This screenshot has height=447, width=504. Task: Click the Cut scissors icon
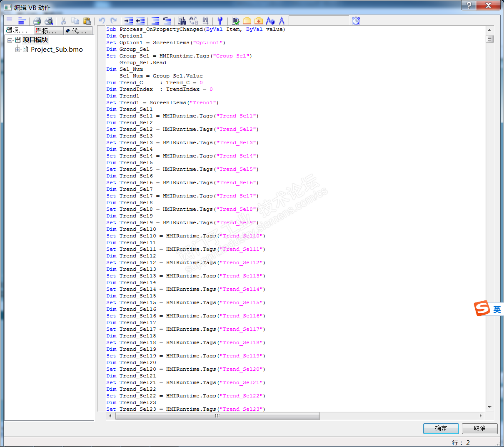click(x=64, y=20)
